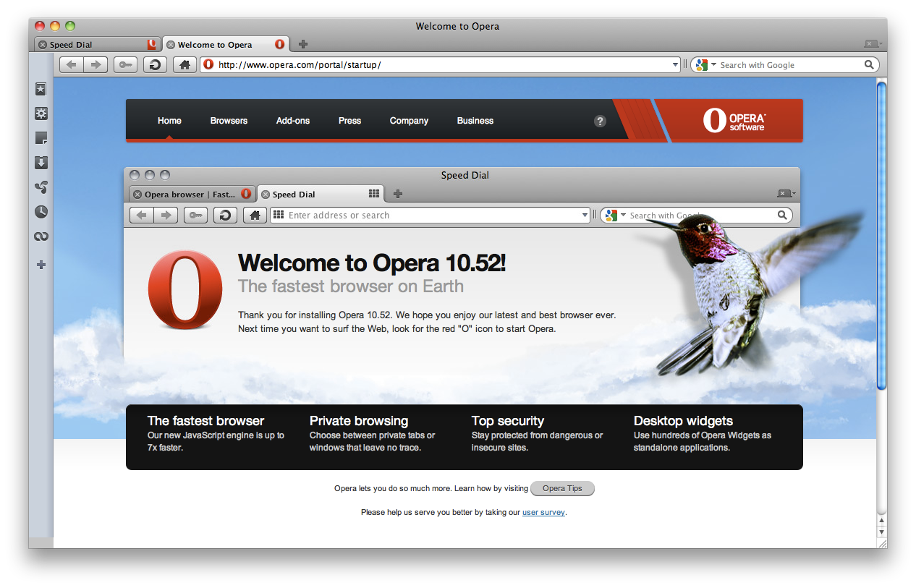Expand the address bar history dropdown

click(x=674, y=64)
